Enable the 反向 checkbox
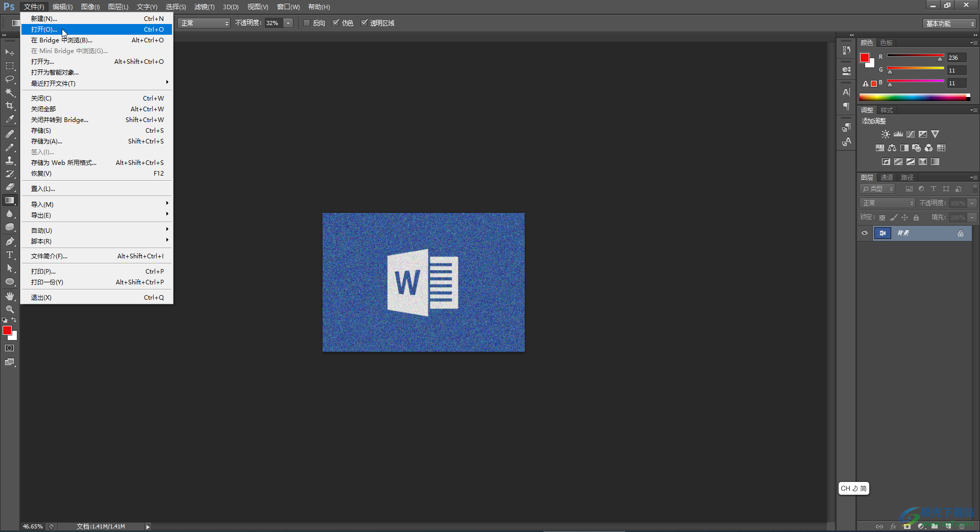980x532 pixels. pyautogui.click(x=307, y=23)
